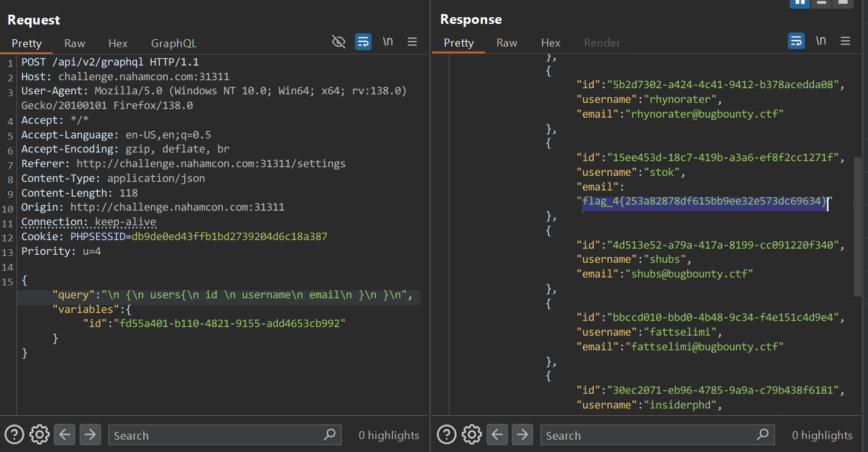Click the Response search input field
Image resolution: width=868 pixels, height=452 pixels.
pyautogui.click(x=649, y=435)
